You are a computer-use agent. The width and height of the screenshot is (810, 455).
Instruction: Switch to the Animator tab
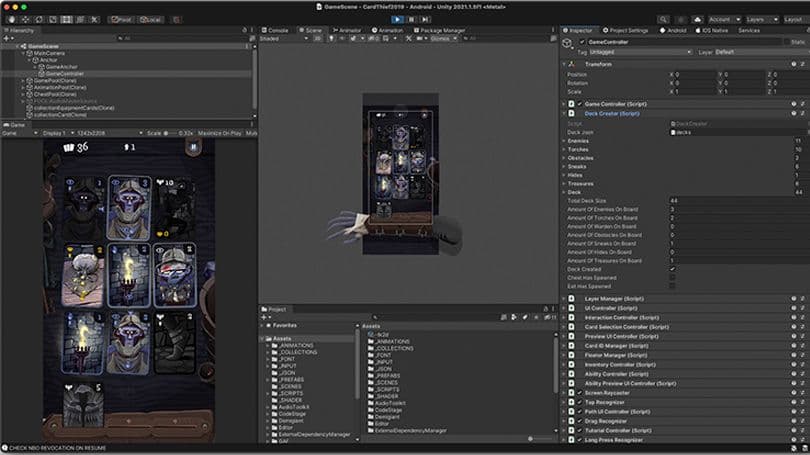point(347,30)
